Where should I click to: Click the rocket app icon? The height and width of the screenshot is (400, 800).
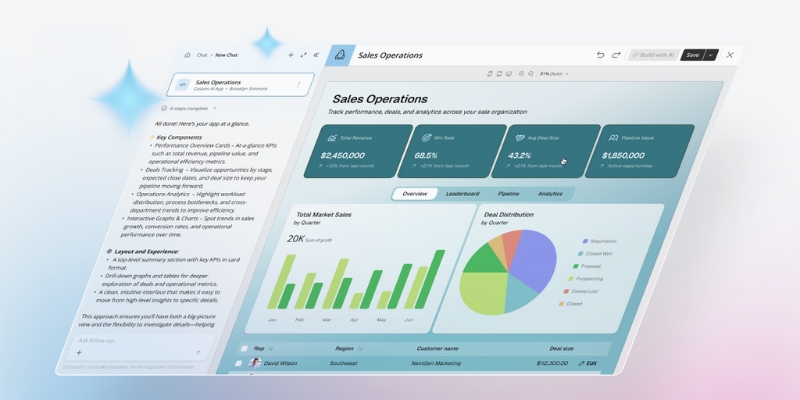pos(340,56)
